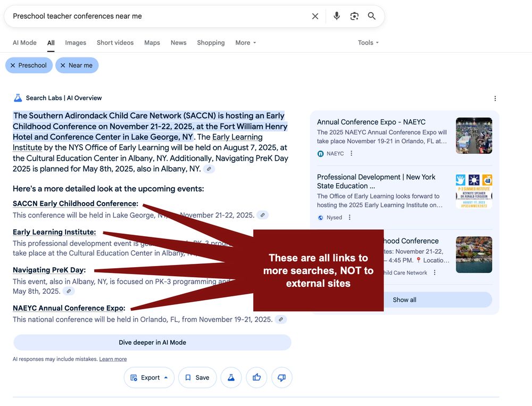
Task: Follow the Navigating PreK Day link
Action: pos(49,270)
